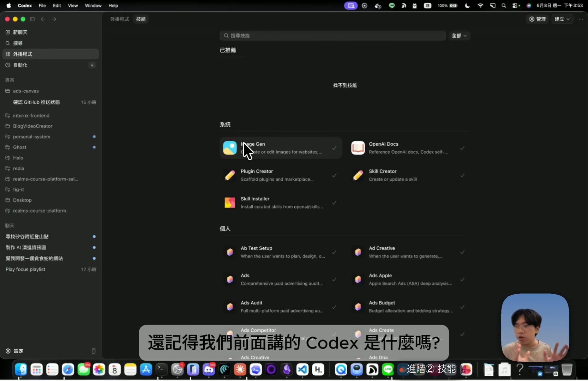The height and width of the screenshot is (381, 588).
Task: Open the fig-it project
Action: click(x=50, y=189)
